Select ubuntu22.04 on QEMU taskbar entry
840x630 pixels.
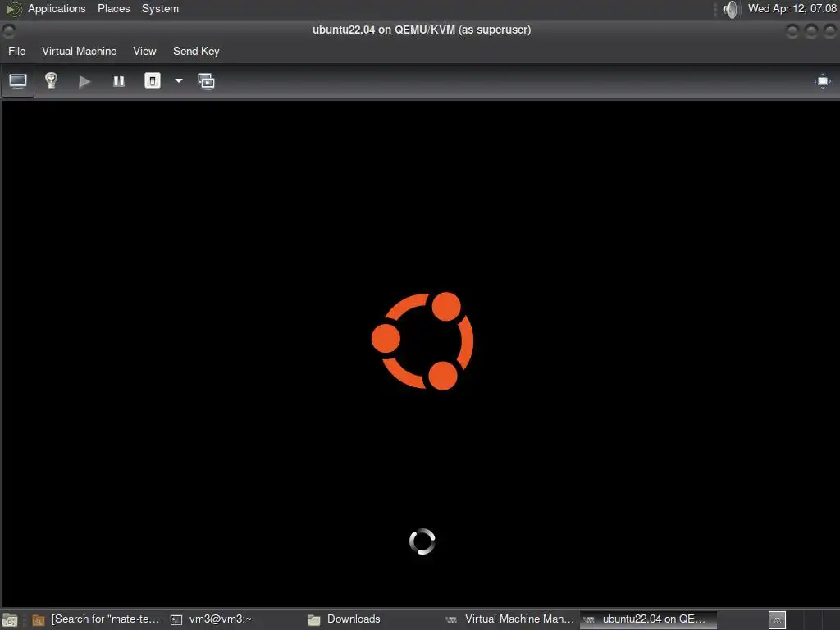[x=648, y=619]
